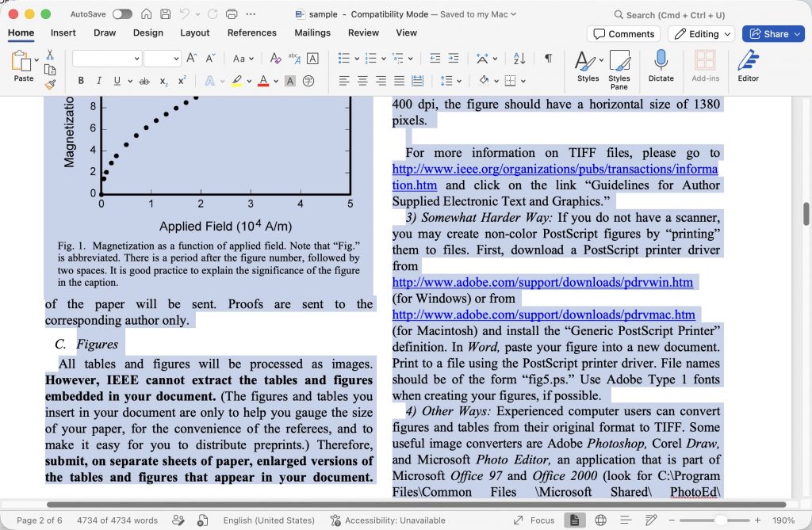Open the font name dropdown
The width and height of the screenshot is (812, 530).
[136, 59]
